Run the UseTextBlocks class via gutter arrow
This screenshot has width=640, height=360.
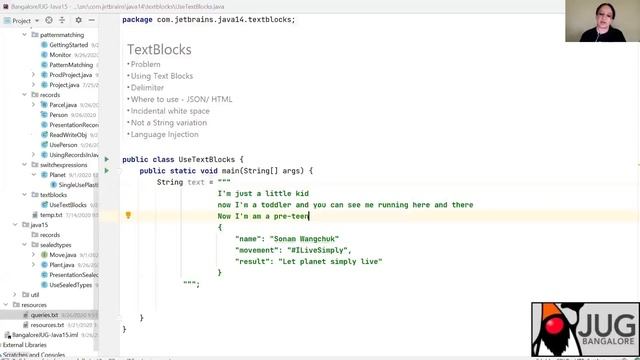pyautogui.click(x=107, y=159)
